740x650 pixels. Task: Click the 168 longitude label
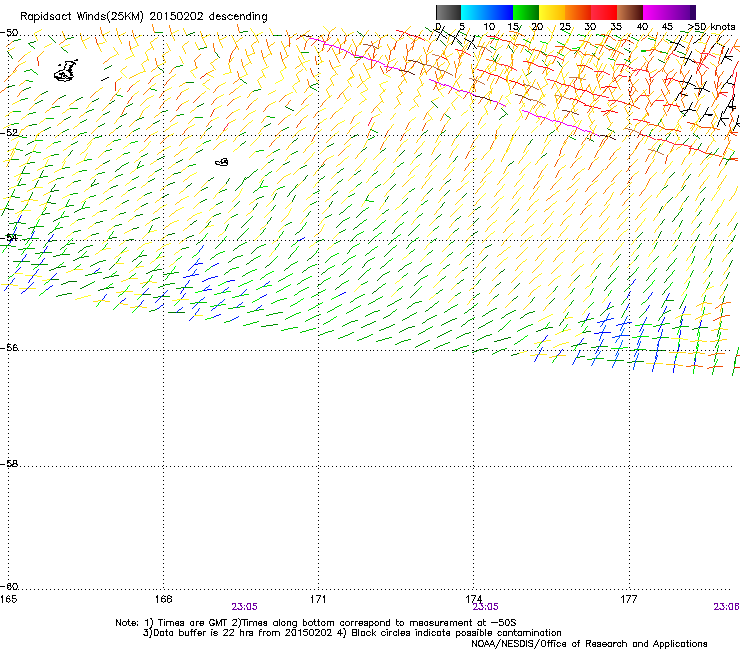coord(163,599)
